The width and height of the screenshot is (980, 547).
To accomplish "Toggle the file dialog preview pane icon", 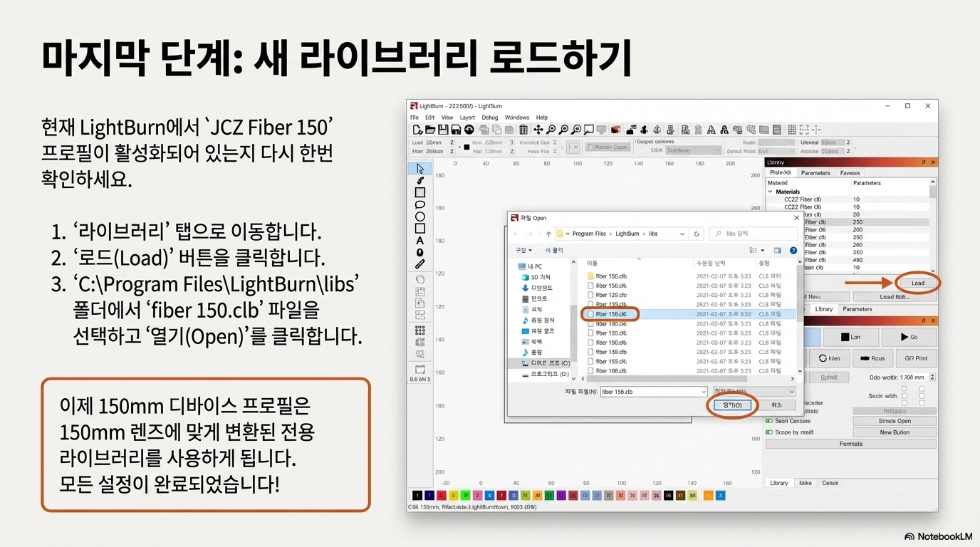I will (777, 251).
